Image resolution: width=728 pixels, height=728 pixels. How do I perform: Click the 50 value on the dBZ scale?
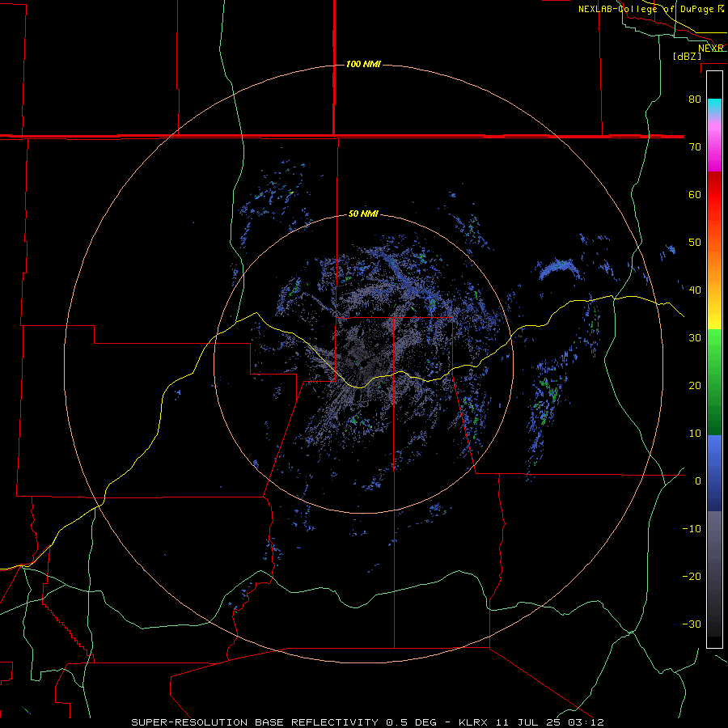[x=695, y=243]
